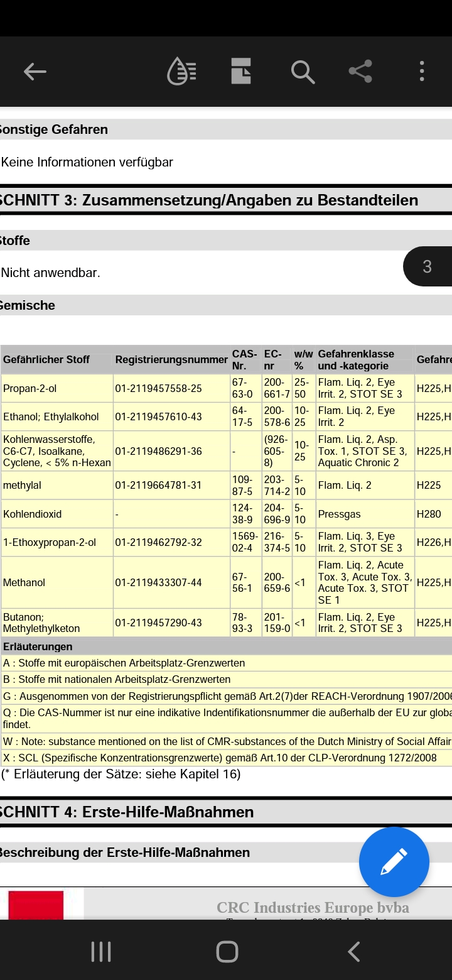The height and width of the screenshot is (980, 452).
Task: Tap Android back navigation button
Action: pyautogui.click(x=353, y=951)
